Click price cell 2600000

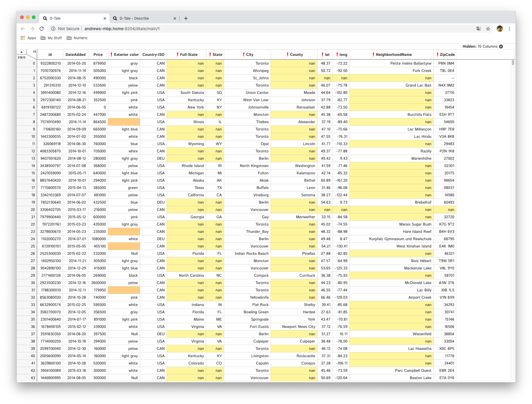click(98, 283)
